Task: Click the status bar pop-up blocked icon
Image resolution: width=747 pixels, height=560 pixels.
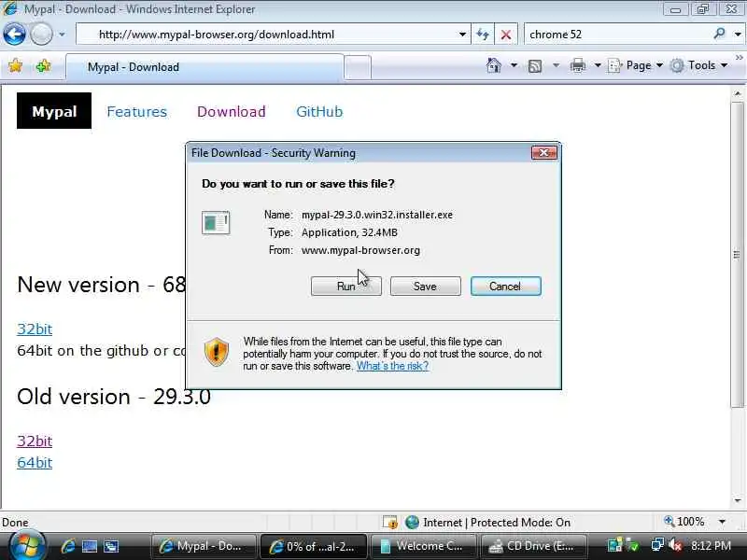Action: point(390,523)
